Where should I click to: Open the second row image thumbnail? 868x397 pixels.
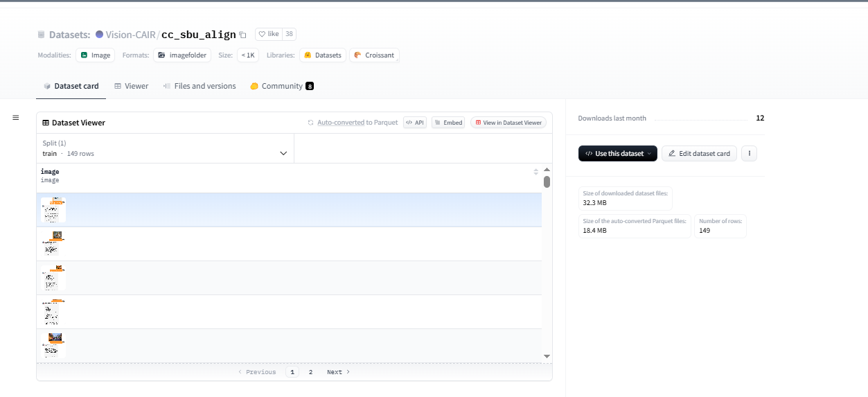point(53,244)
